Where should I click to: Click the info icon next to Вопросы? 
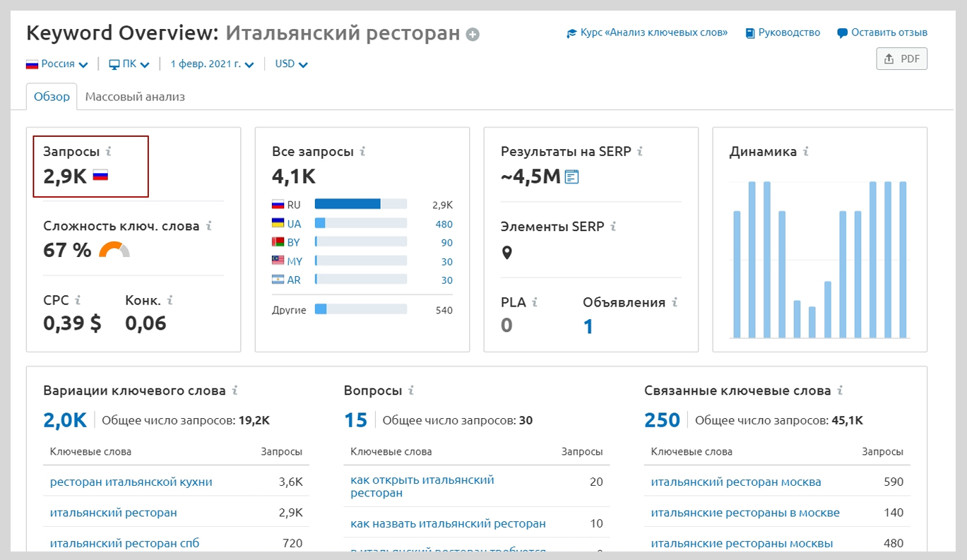coord(411,390)
